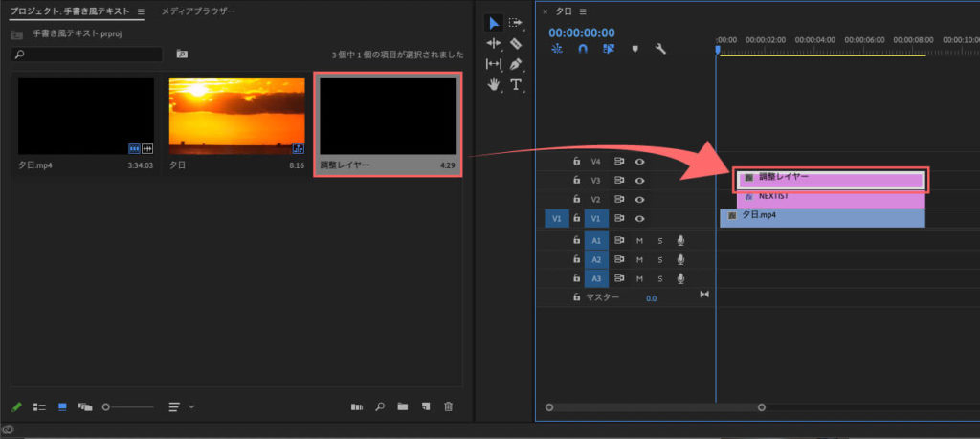Select the プロジェクト: 手書き風テキスト tab
This screenshot has width=980, height=439.
tap(69, 11)
